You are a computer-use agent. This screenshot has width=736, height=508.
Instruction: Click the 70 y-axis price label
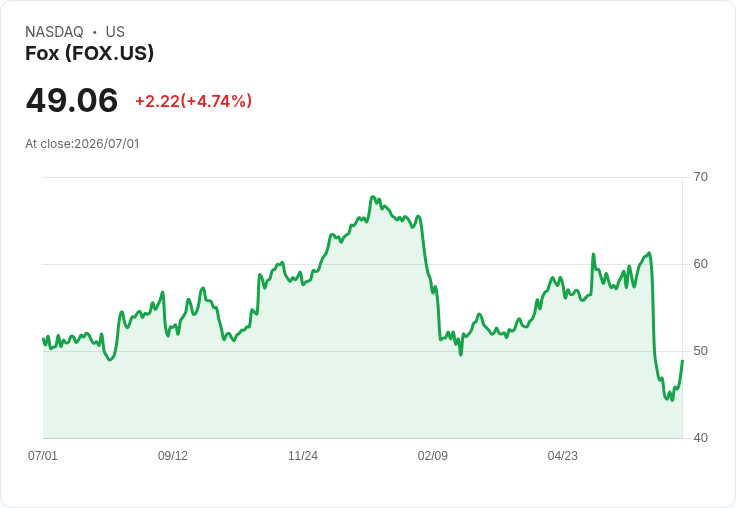[700, 177]
